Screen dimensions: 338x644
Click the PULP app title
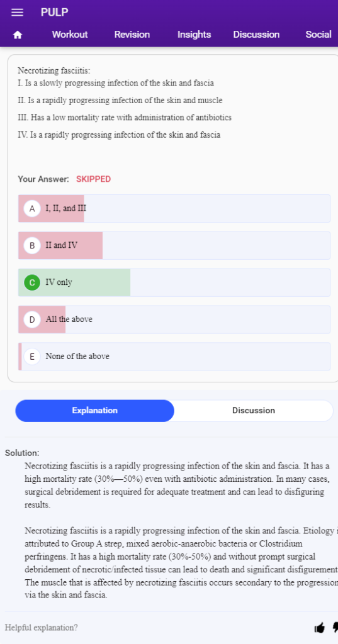pos(54,13)
